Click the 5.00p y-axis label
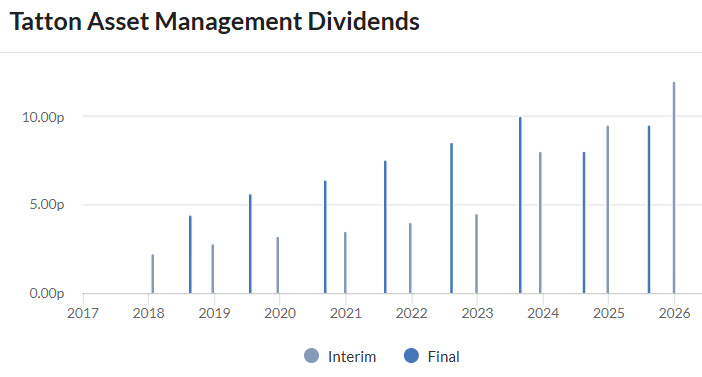The height and width of the screenshot is (377, 702). tap(47, 205)
